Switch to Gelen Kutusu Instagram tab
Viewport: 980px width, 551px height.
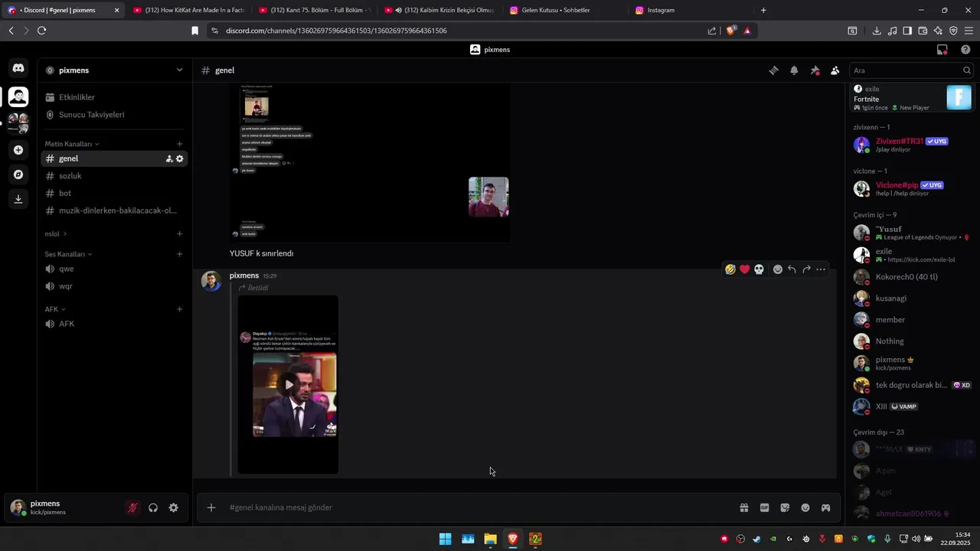(565, 10)
